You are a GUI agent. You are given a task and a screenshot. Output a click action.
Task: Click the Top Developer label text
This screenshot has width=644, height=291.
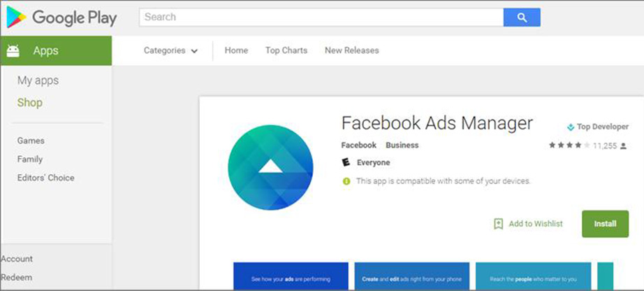[603, 127]
